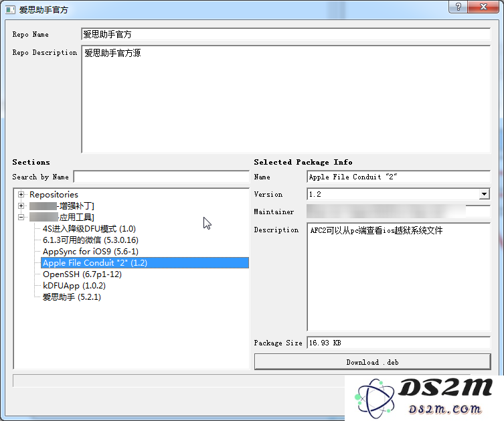Select 爱思助手 (5.2.1) package
The image size is (504, 421).
point(72,297)
